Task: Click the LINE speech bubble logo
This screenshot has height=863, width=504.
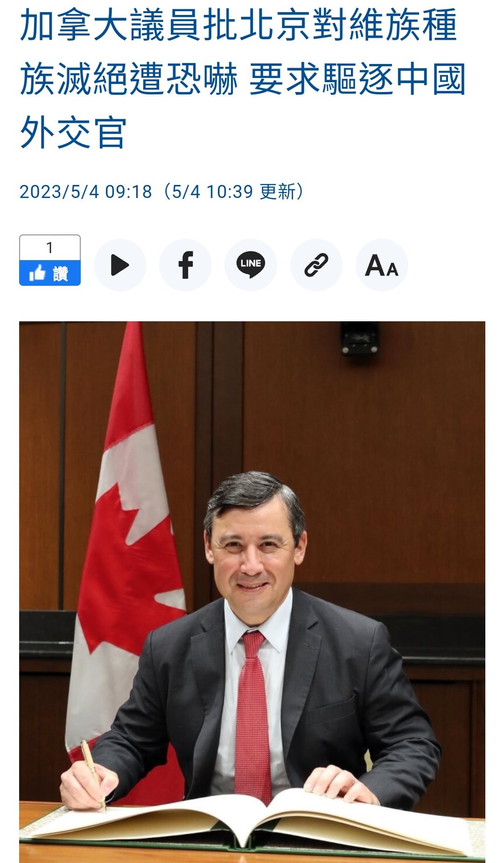Action: pyautogui.click(x=251, y=264)
